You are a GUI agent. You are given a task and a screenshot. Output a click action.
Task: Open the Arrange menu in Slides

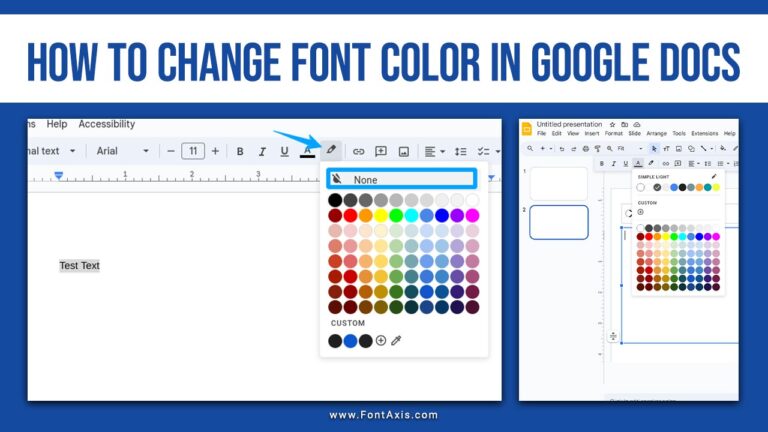[657, 133]
